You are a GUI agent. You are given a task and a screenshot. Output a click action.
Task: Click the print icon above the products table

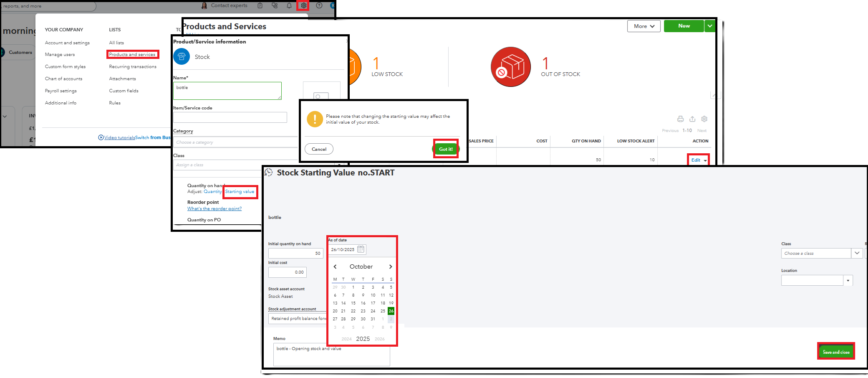pos(680,119)
